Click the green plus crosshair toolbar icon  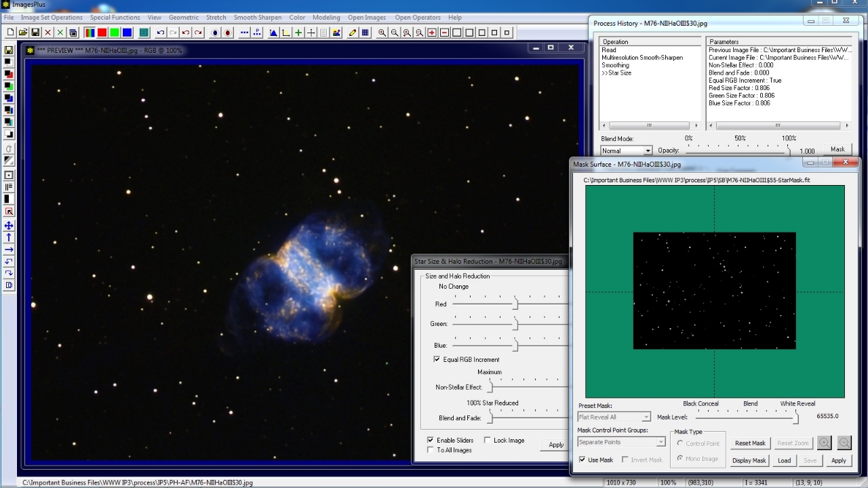click(x=298, y=32)
